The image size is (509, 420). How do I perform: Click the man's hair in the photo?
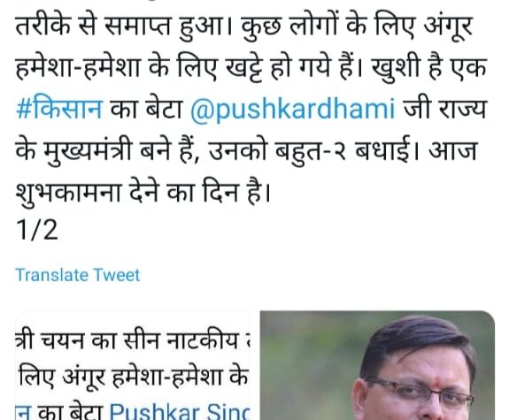pos(419,342)
